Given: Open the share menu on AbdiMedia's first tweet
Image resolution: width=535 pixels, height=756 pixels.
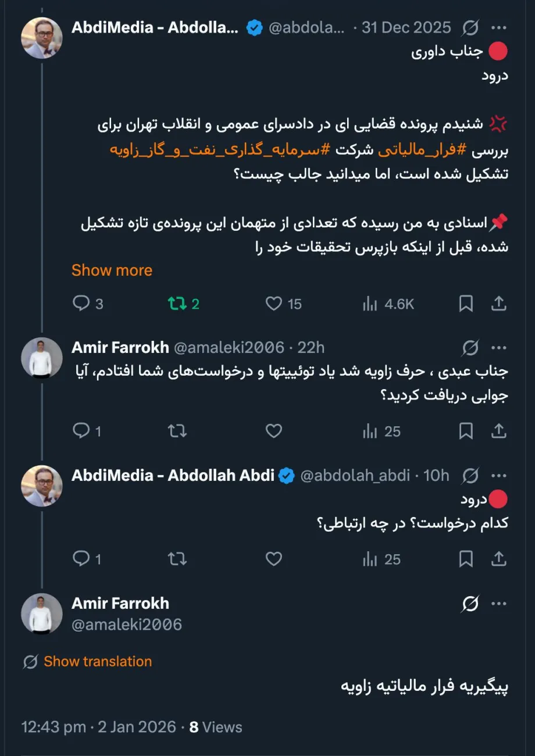Looking at the screenshot, I should pos(499,303).
